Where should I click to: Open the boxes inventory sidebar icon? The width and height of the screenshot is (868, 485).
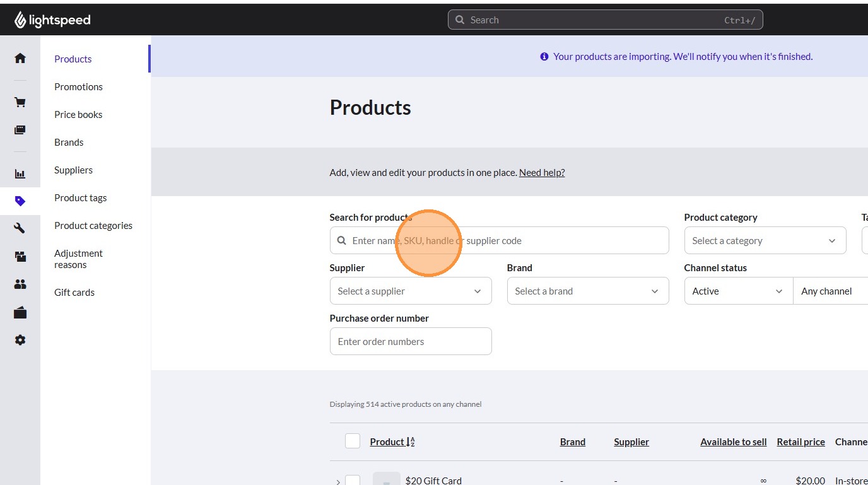20,257
